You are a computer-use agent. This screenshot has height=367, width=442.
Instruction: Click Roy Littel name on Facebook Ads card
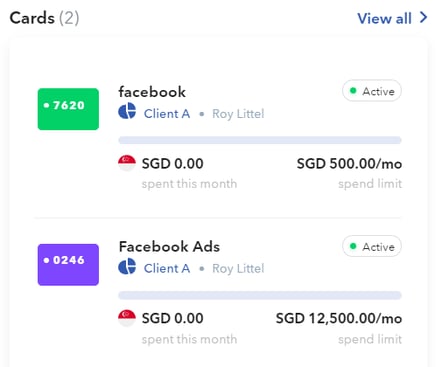[x=238, y=269]
